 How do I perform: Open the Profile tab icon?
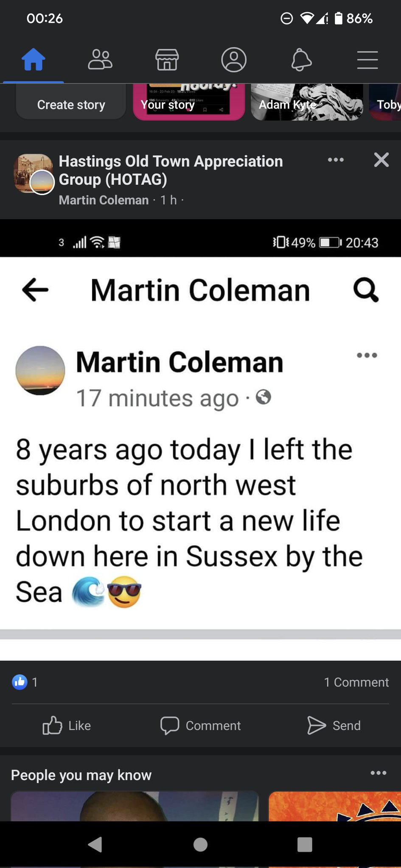234,59
